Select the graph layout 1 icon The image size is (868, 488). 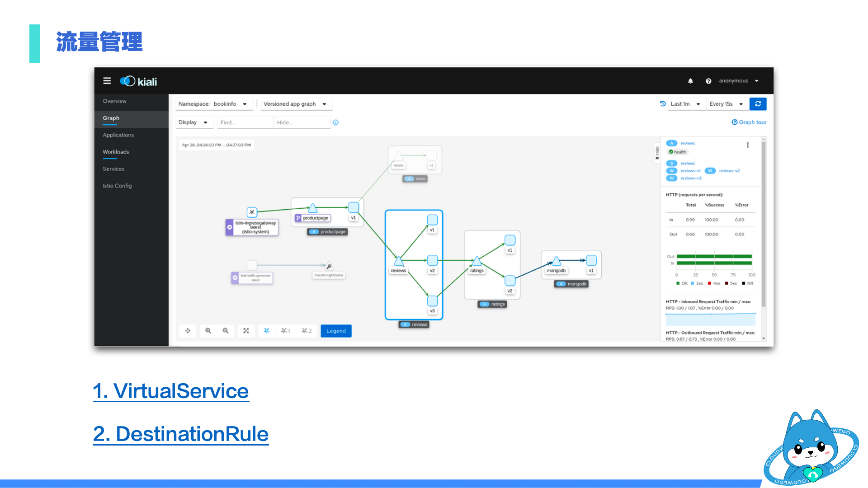[285, 331]
